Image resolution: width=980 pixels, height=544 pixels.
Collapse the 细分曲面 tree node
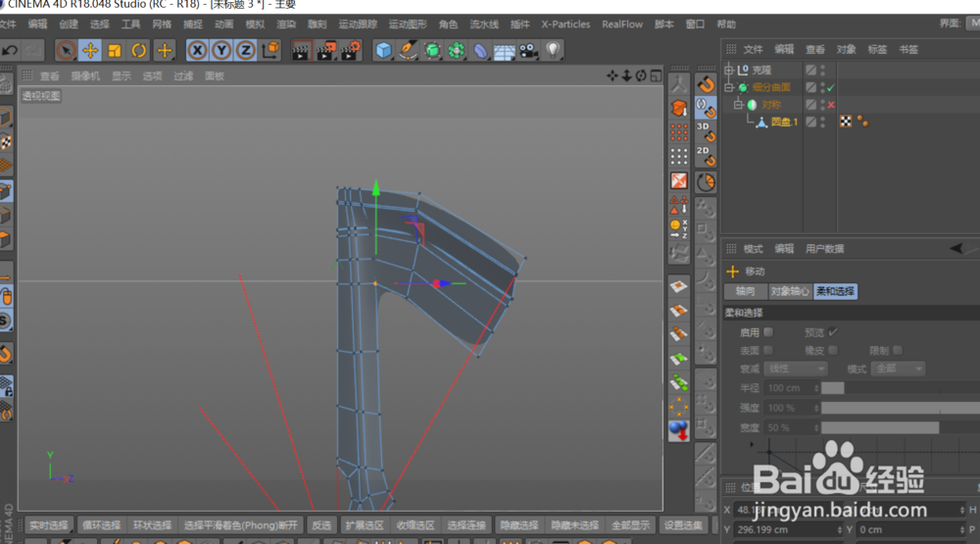coord(729,87)
